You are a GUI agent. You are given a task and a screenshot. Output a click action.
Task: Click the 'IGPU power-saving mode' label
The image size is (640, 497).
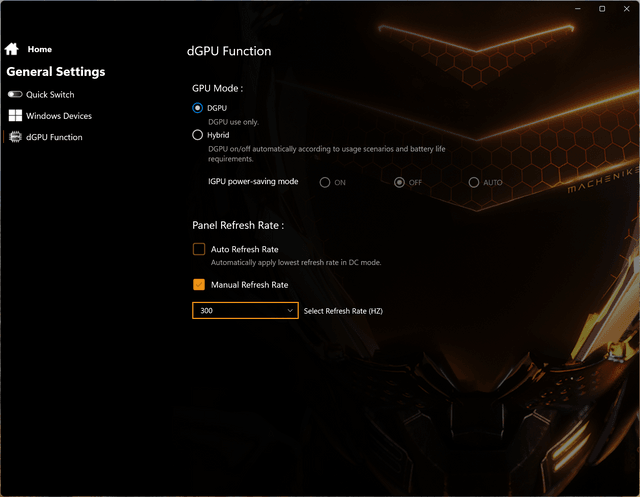pyautogui.click(x=253, y=182)
